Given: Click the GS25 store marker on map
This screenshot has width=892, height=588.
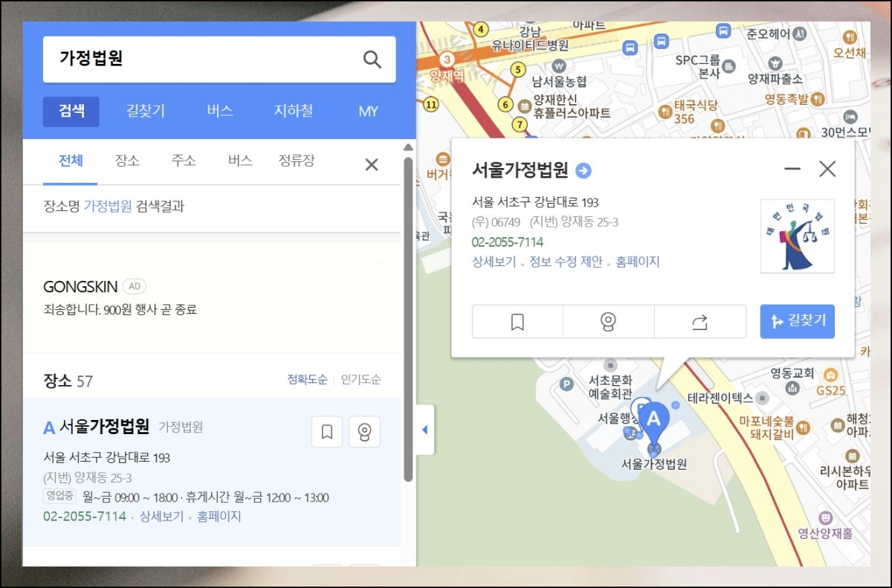Looking at the screenshot, I should (x=832, y=375).
